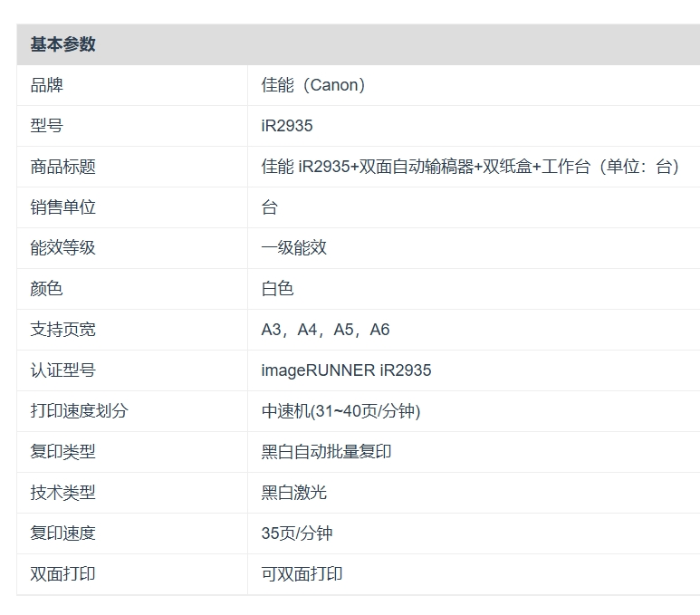Select the 黑白自动批量复印 value
Viewport: 700px width, 615px height.
coord(327,452)
